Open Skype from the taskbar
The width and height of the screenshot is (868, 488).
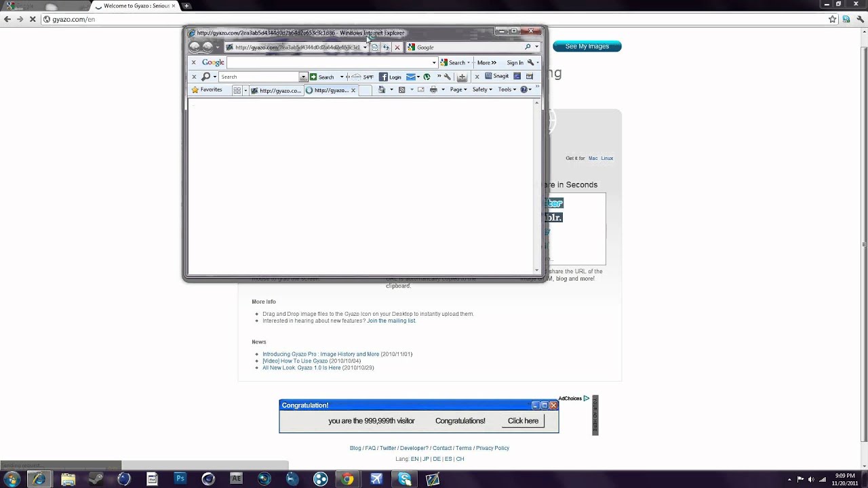point(404,479)
